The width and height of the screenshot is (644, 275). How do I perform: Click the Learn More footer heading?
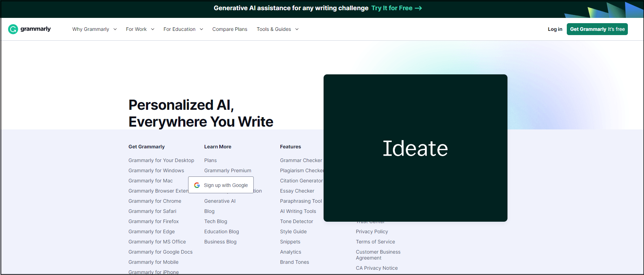[x=218, y=147]
